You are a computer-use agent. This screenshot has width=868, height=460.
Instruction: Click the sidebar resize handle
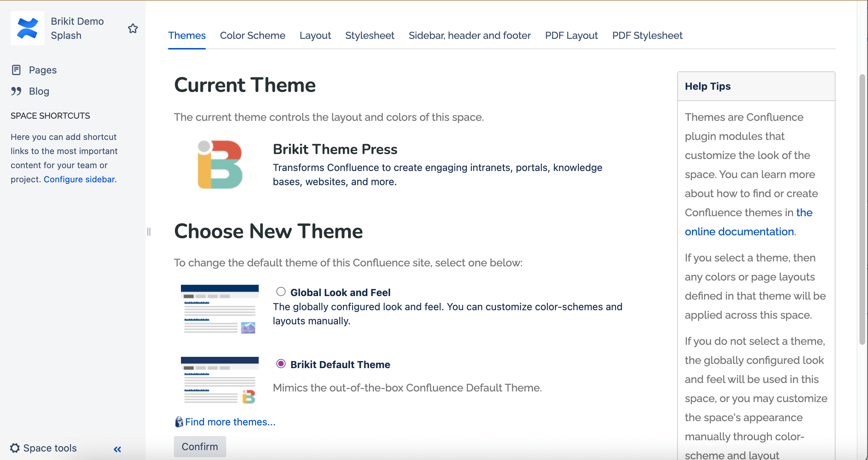(149, 232)
